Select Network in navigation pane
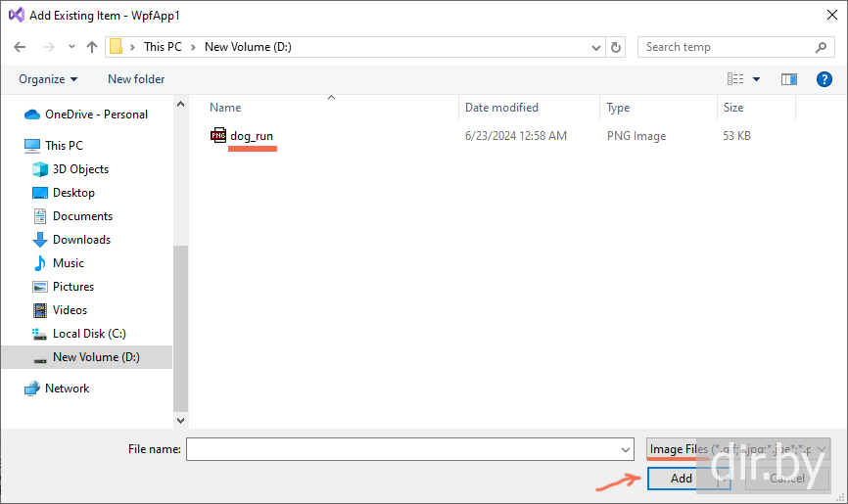 [67, 389]
